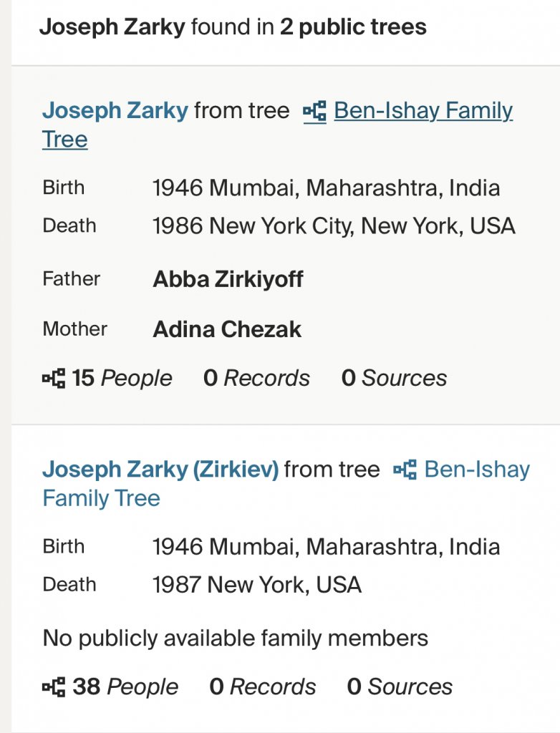
Task: Click the tree icon next to 15 People
Action: tap(54, 378)
